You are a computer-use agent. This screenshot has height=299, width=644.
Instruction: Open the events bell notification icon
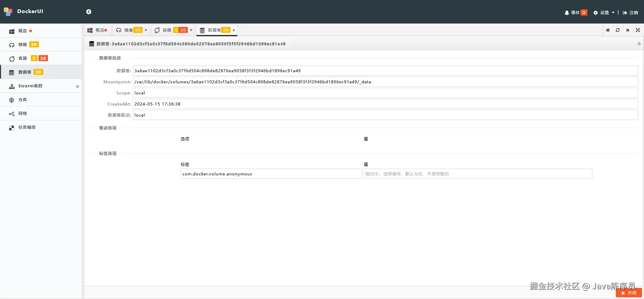[567, 13]
